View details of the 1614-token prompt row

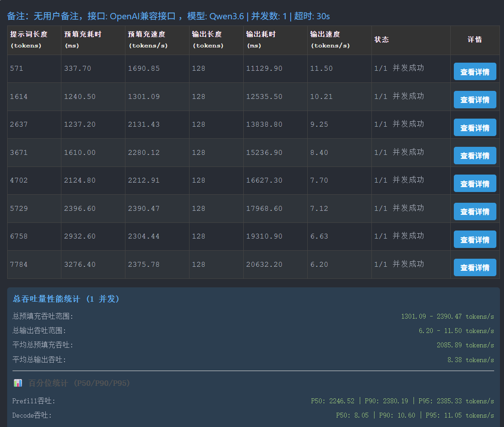click(475, 99)
